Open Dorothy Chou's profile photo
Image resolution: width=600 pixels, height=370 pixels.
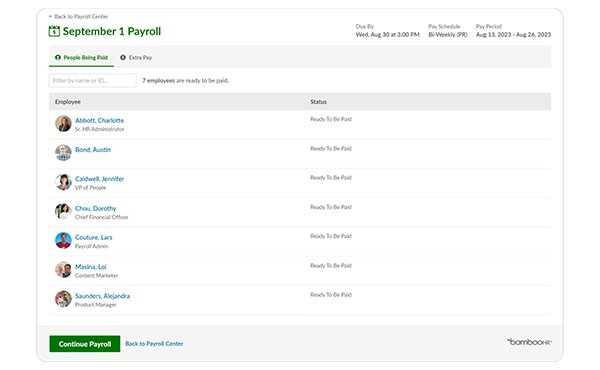(63, 211)
